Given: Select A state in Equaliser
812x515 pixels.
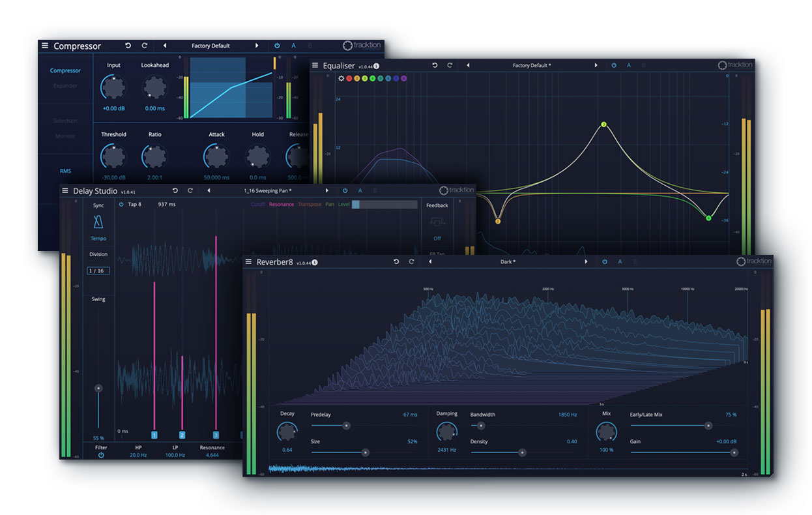Looking at the screenshot, I should click(629, 65).
